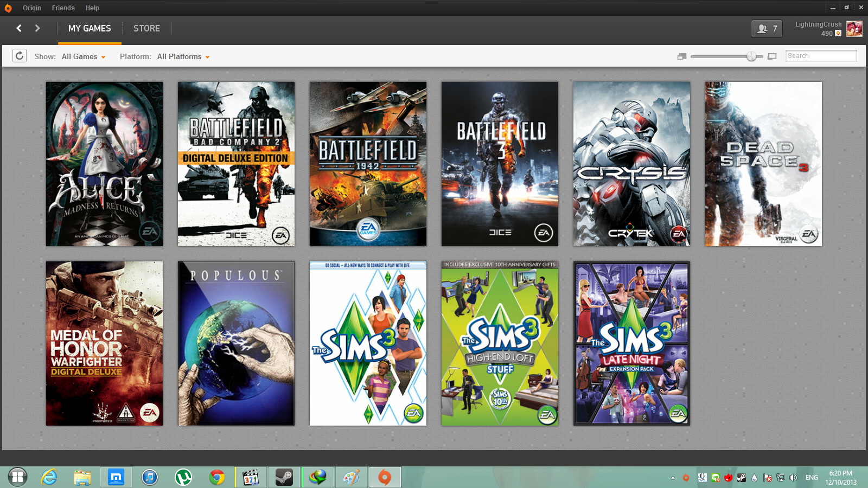Image resolution: width=868 pixels, height=488 pixels.
Task: Select The Sims 3 Late Night cover
Action: coord(631,343)
